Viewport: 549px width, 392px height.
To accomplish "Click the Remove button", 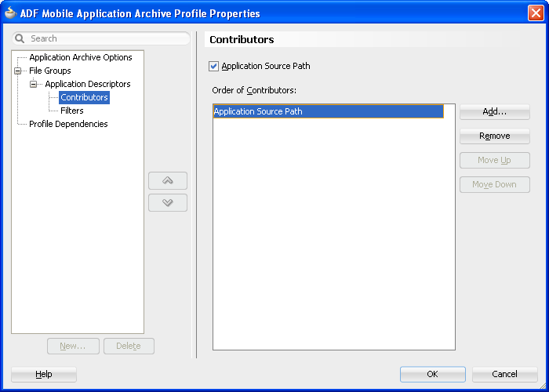I will coord(494,136).
